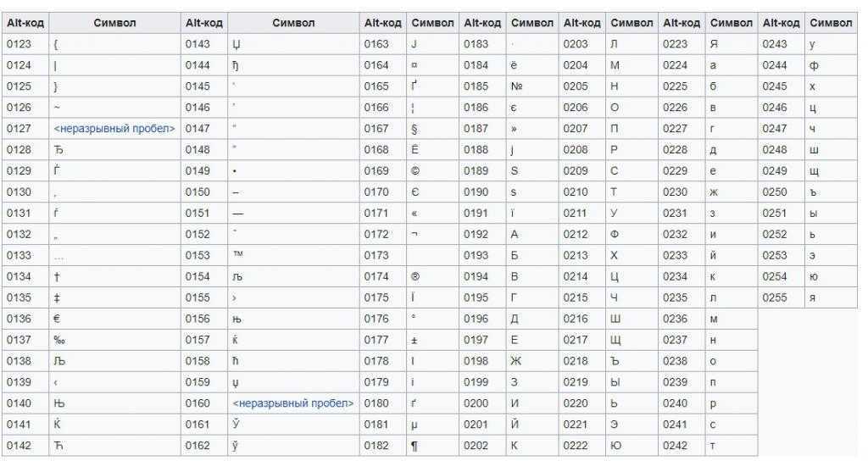Click the letter Ю in row 0222
The width and height of the screenshot is (868, 461).
(x=615, y=446)
